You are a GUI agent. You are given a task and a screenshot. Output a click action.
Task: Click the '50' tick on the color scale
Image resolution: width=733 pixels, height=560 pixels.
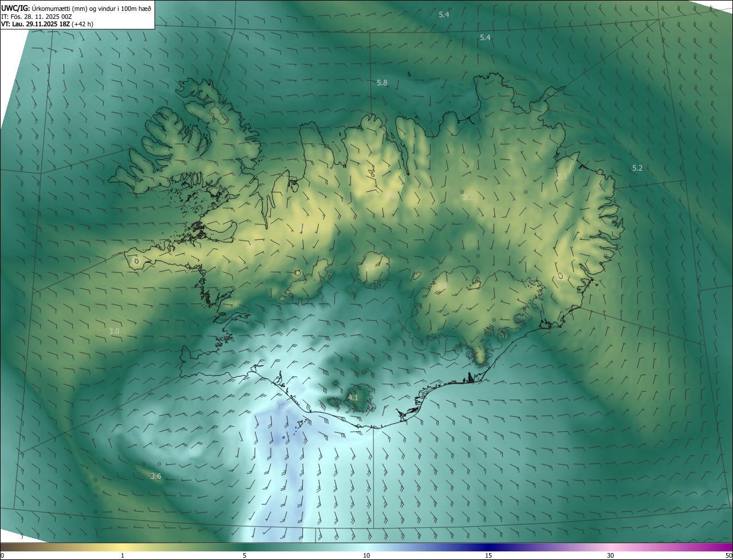(x=728, y=556)
